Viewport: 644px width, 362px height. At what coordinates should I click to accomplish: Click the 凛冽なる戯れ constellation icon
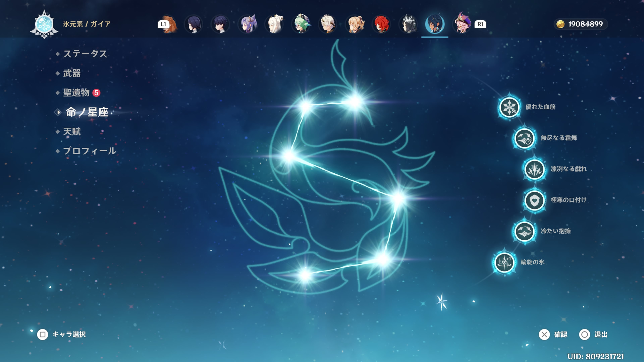tap(534, 169)
